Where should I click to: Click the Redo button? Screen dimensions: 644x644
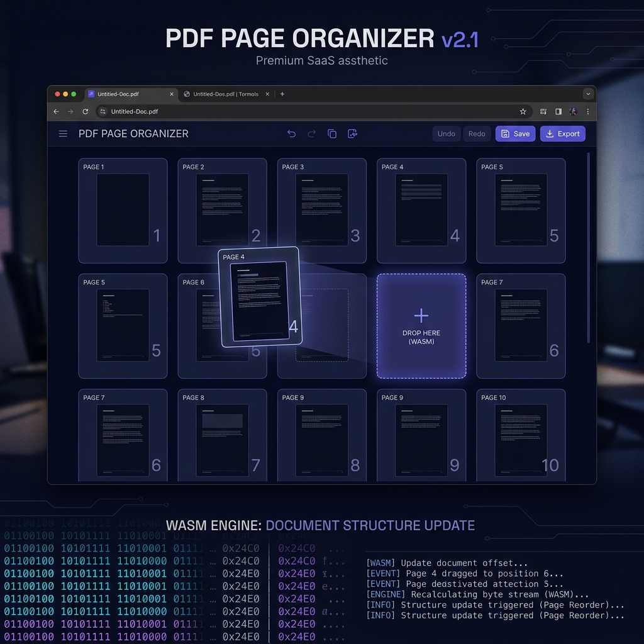point(477,134)
